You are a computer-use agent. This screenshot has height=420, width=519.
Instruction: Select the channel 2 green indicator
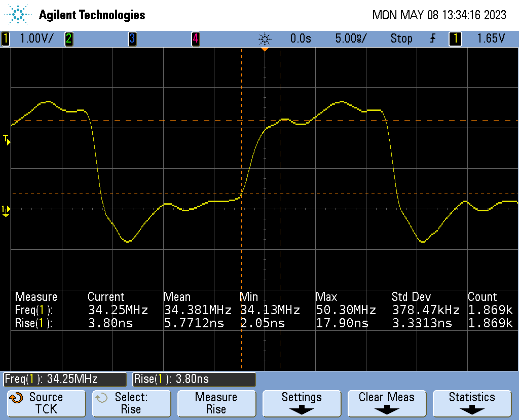coord(68,39)
